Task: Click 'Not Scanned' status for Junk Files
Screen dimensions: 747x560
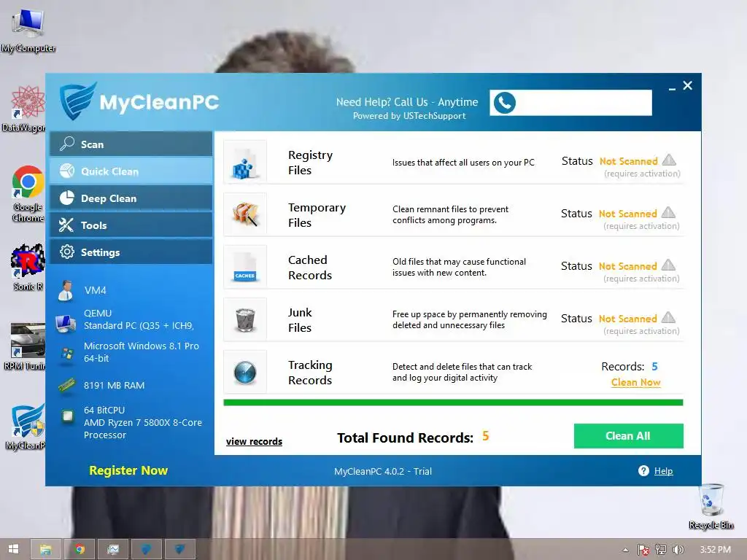Action: click(x=627, y=319)
